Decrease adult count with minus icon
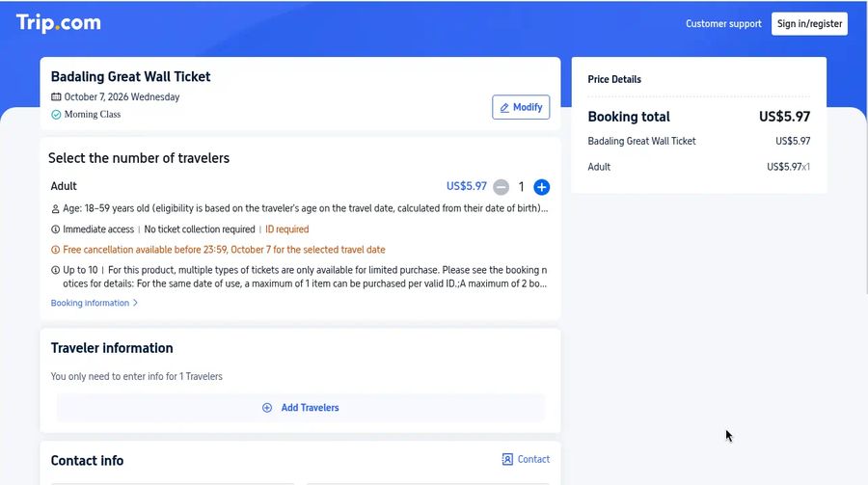 pyautogui.click(x=501, y=187)
